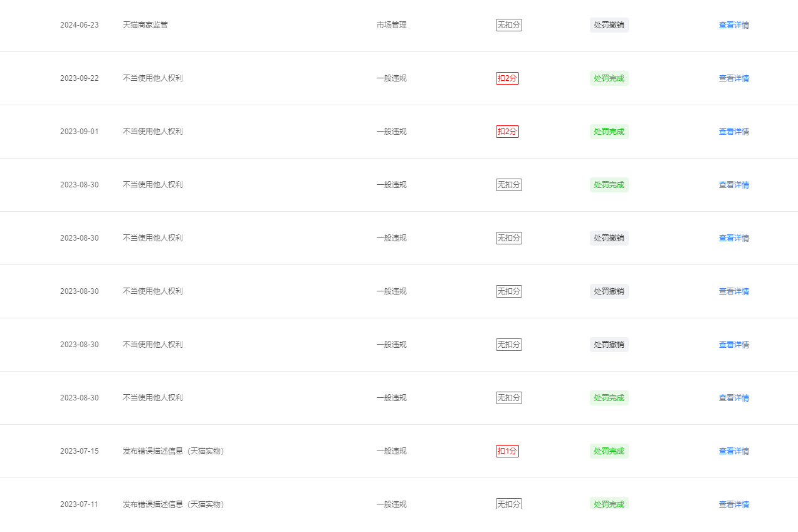Select the 处罚完成 badge on the 2023-09-01 row
798x532 pixels.
[609, 132]
